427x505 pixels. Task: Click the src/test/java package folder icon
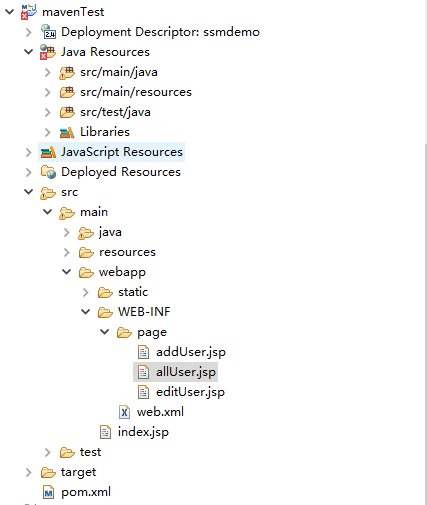(x=67, y=112)
